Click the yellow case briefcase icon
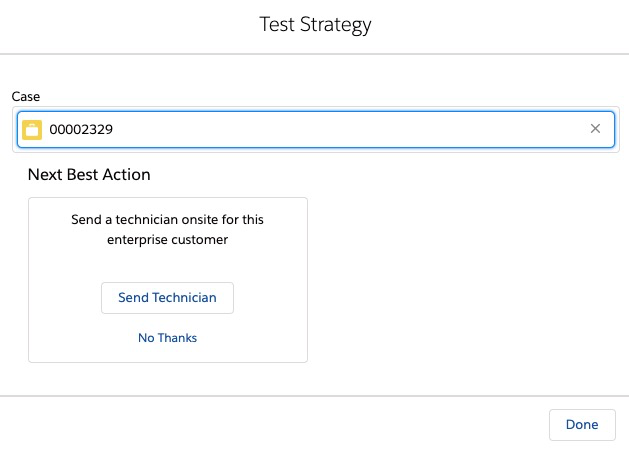Screen dimensions: 629x453 pyautogui.click(x=32, y=130)
